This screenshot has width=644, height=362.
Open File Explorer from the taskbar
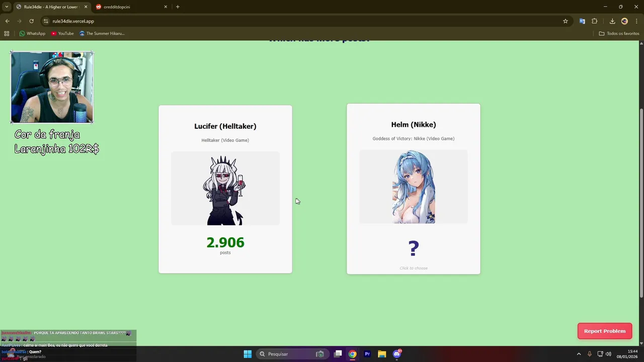coord(382,354)
